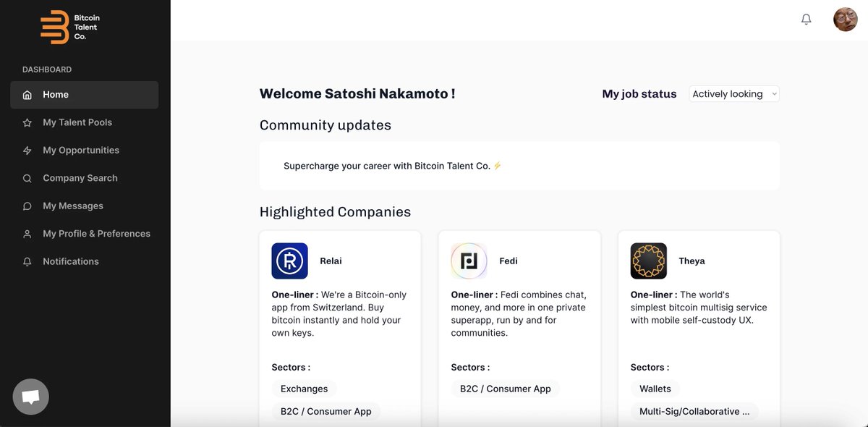Screen dimensions: 868x427
Task: Click the bell icon beside Notifications in sidebar
Action: 27,262
